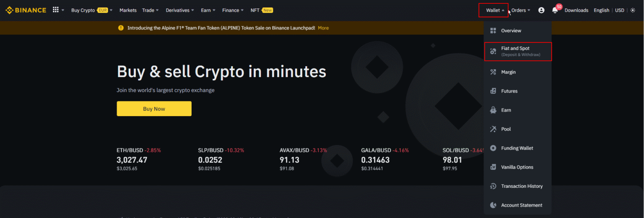
Task: Click the Vanilla Options icon
Action: (x=493, y=167)
